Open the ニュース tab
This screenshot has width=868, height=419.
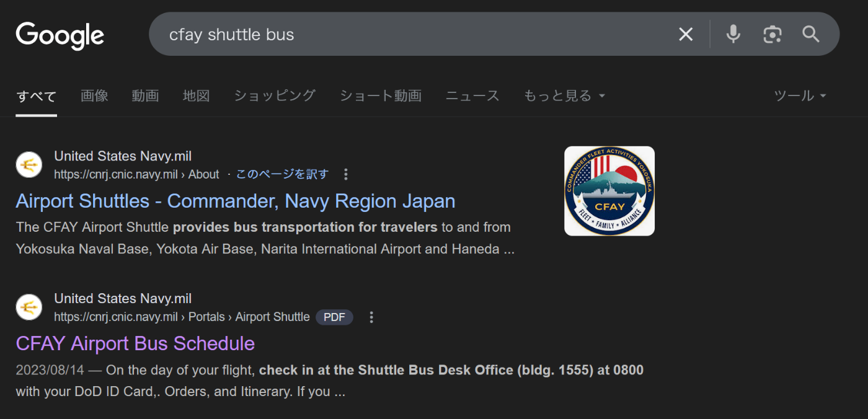coord(472,95)
